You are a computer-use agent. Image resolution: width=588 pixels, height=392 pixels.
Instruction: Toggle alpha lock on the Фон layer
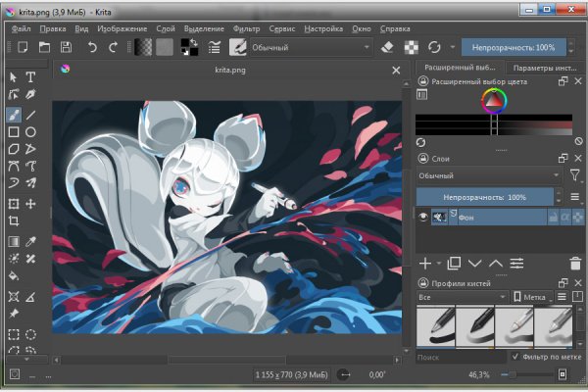coord(565,218)
